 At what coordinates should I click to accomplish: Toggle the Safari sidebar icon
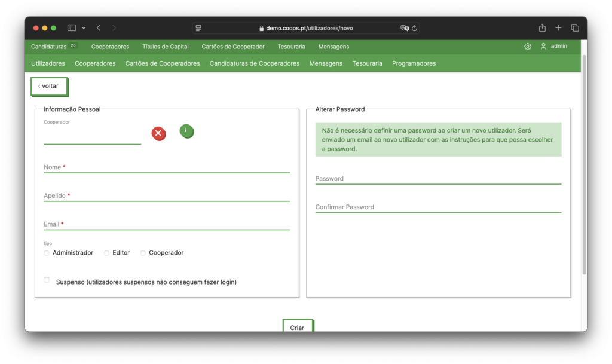[72, 28]
